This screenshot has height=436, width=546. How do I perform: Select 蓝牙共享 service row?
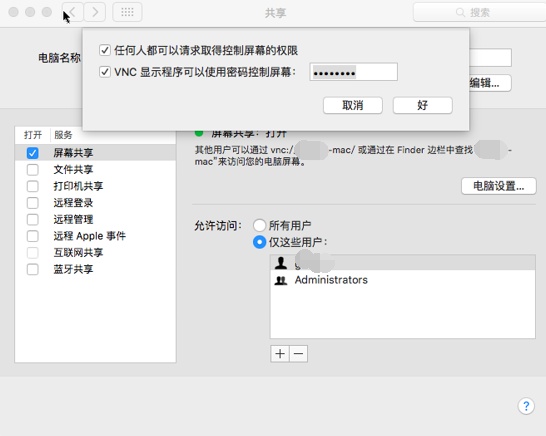click(95, 269)
